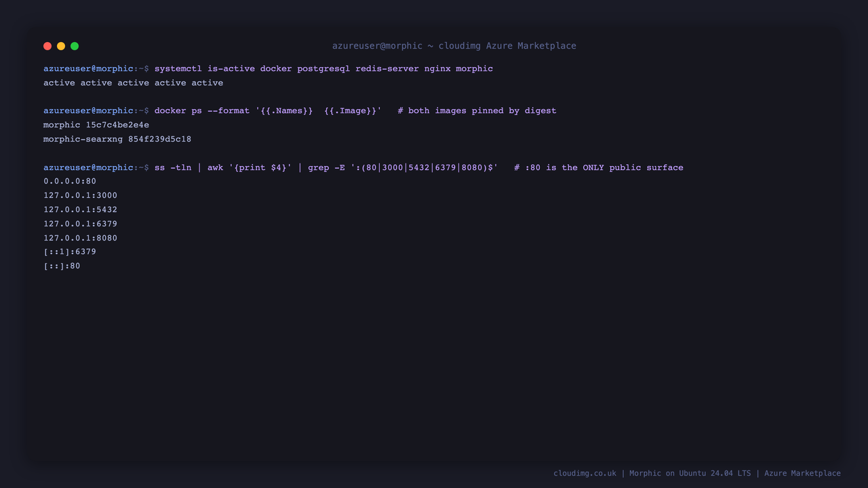The width and height of the screenshot is (868, 488).
Task: Click the prompt before 'ss -tln'
Action: pyautogui.click(x=96, y=167)
